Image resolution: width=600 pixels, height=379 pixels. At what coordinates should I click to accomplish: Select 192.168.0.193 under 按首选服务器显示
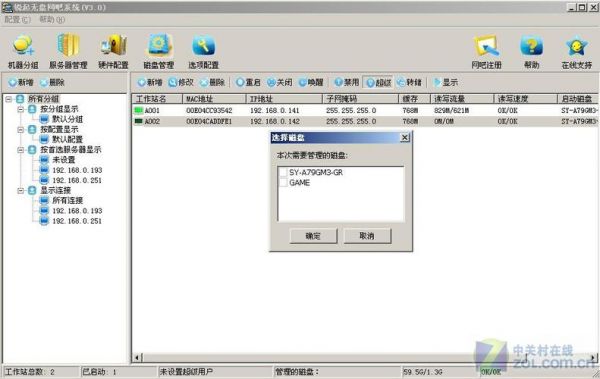77,170
